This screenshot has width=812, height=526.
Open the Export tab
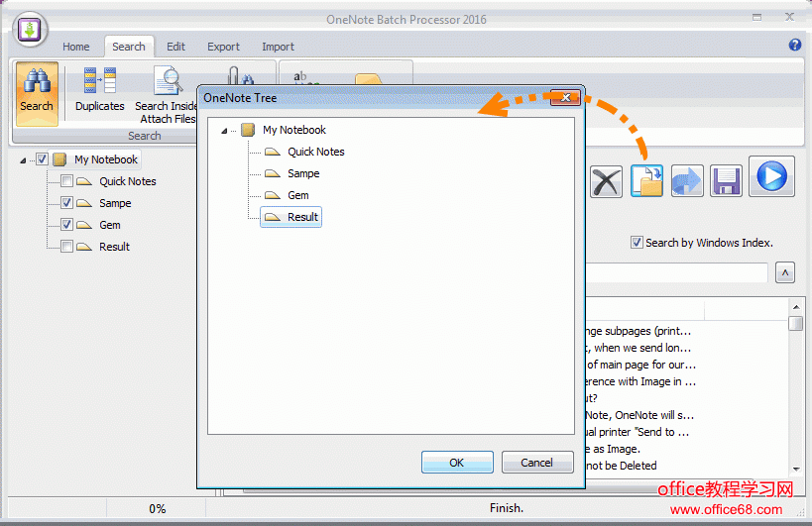[x=223, y=47]
